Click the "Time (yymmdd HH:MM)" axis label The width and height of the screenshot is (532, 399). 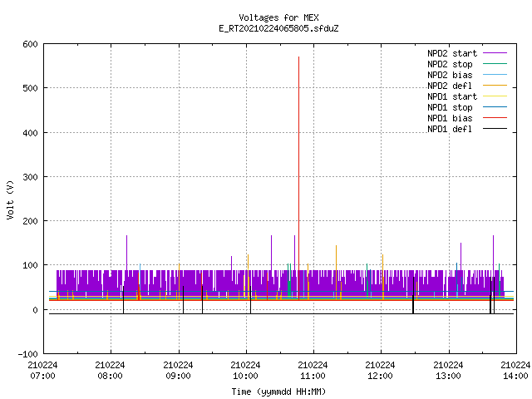278,392
